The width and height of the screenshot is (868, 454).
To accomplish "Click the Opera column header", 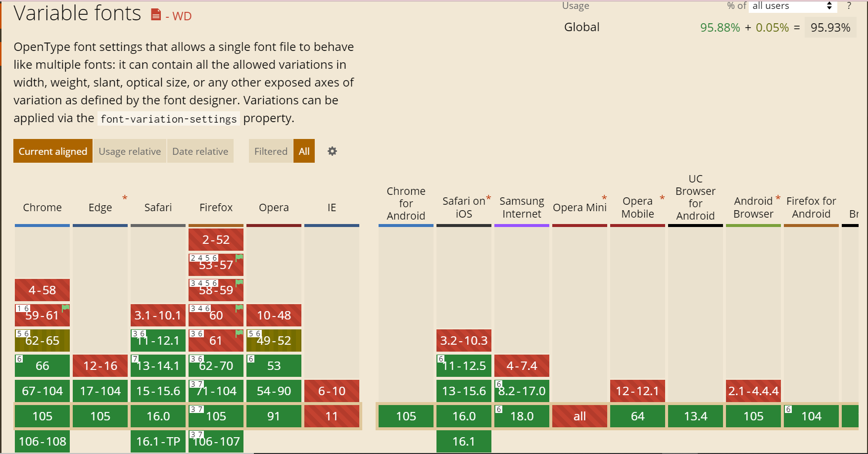I will tap(274, 207).
